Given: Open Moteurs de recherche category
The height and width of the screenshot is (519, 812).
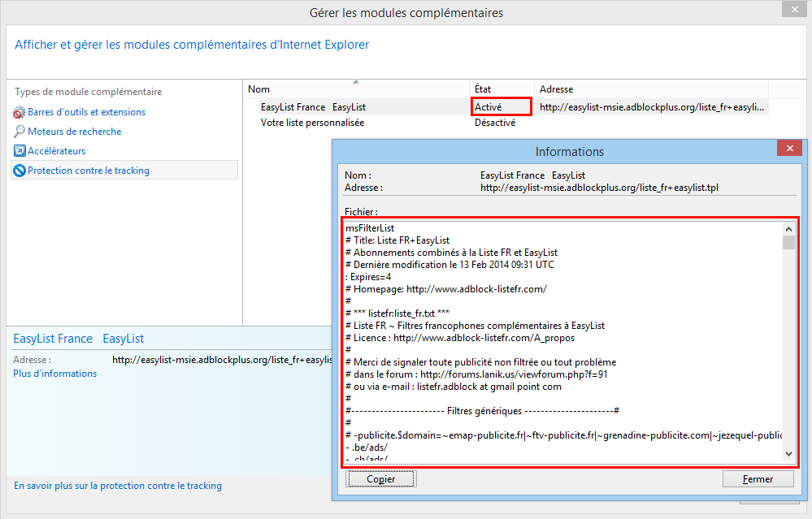Looking at the screenshot, I should click(x=75, y=132).
